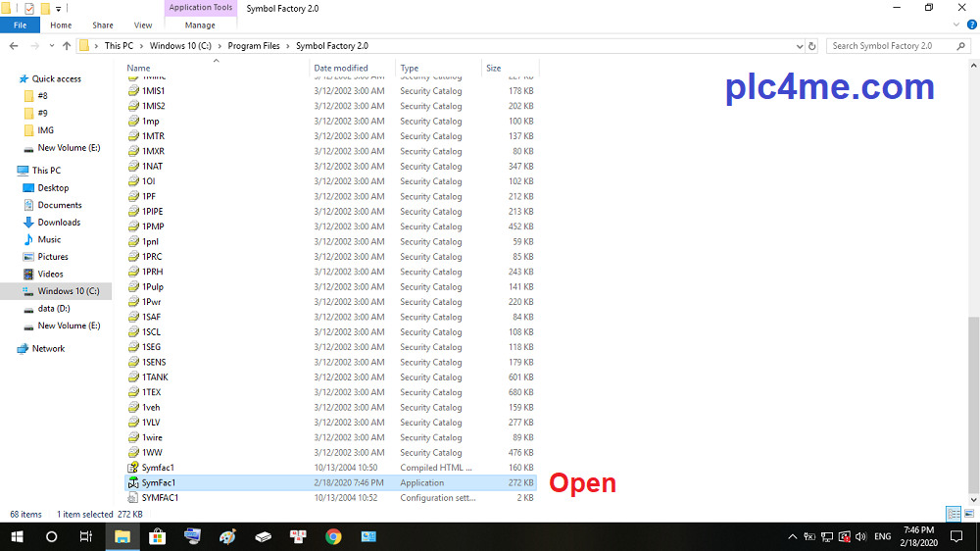980x551 pixels.
Task: Open the File menu tab
Action: (x=20, y=25)
